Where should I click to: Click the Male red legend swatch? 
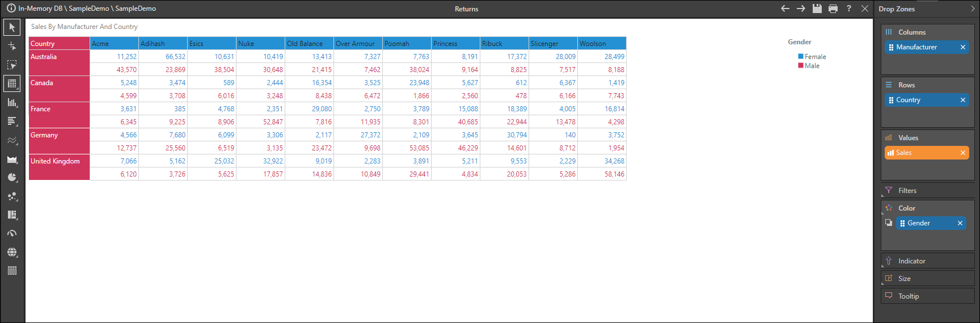801,65
